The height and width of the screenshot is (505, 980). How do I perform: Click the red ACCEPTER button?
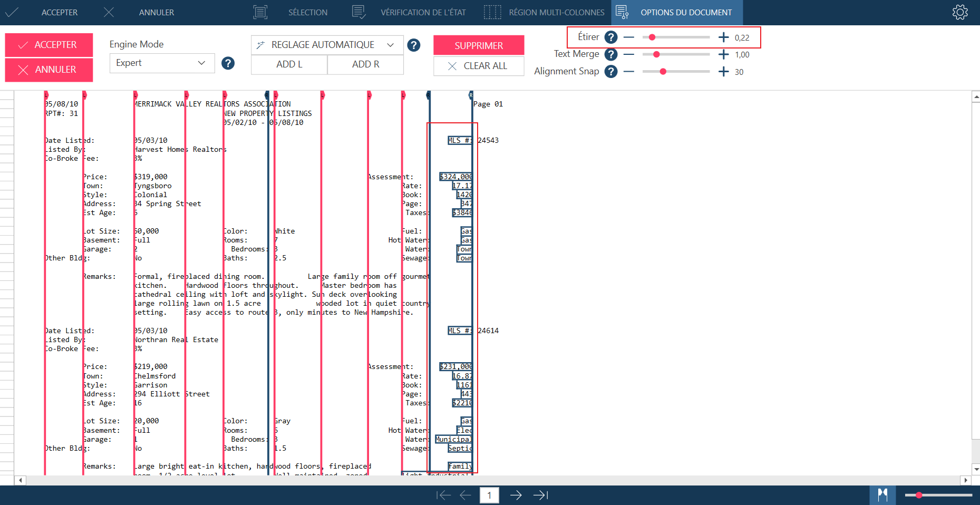49,45
